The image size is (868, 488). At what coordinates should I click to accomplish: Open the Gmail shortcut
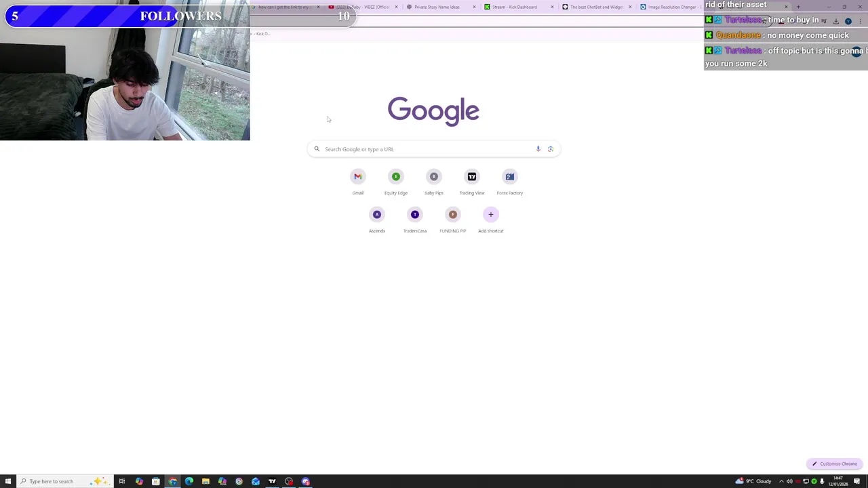point(357,182)
